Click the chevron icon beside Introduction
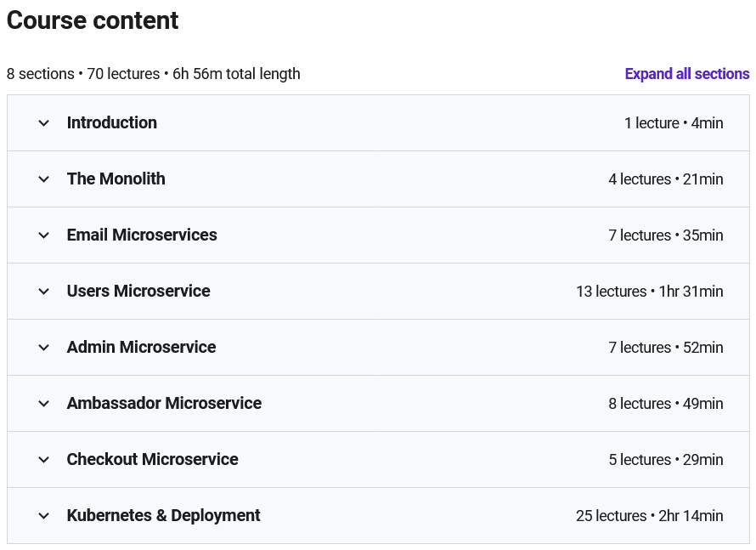This screenshot has height=550, width=756. [44, 123]
